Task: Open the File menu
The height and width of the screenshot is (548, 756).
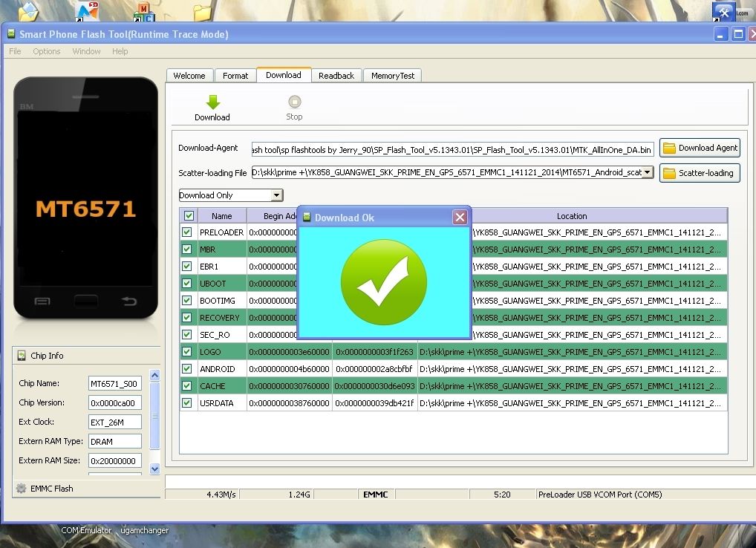Action: [15, 51]
